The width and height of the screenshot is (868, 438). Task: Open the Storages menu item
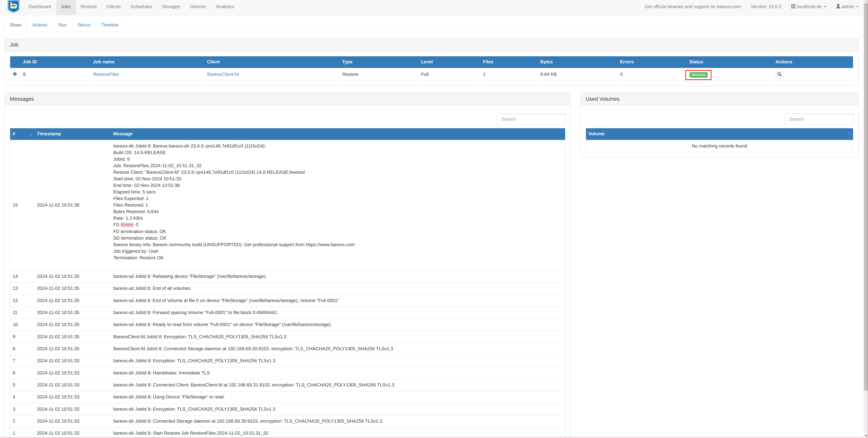[171, 7]
